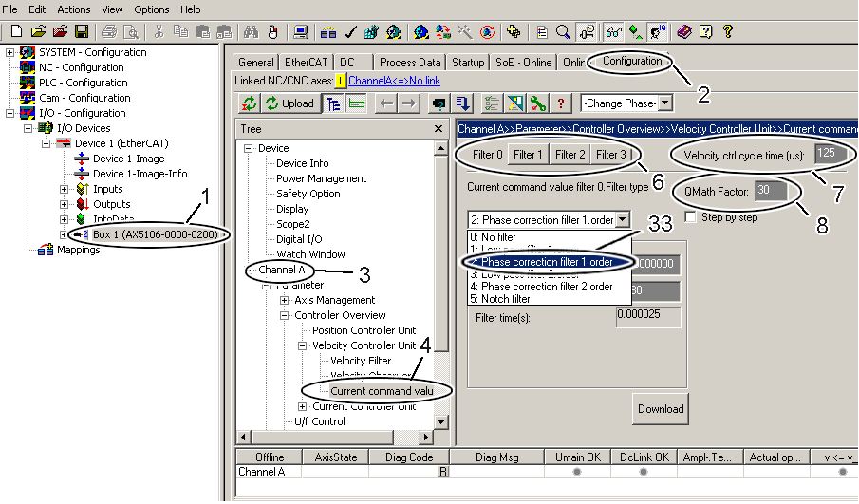Switch to the Filter 3 tab
This screenshot has height=504, width=859.
coord(611,155)
